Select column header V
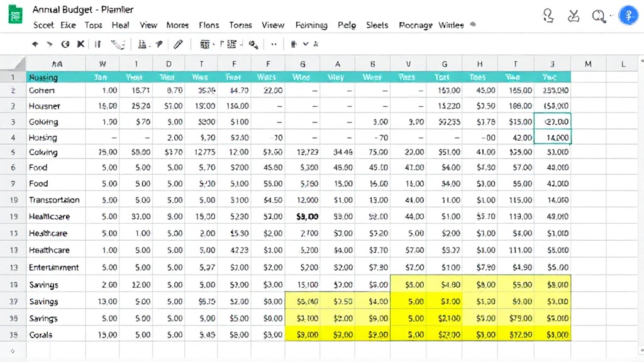This screenshot has height=362, width=644. coord(408,63)
